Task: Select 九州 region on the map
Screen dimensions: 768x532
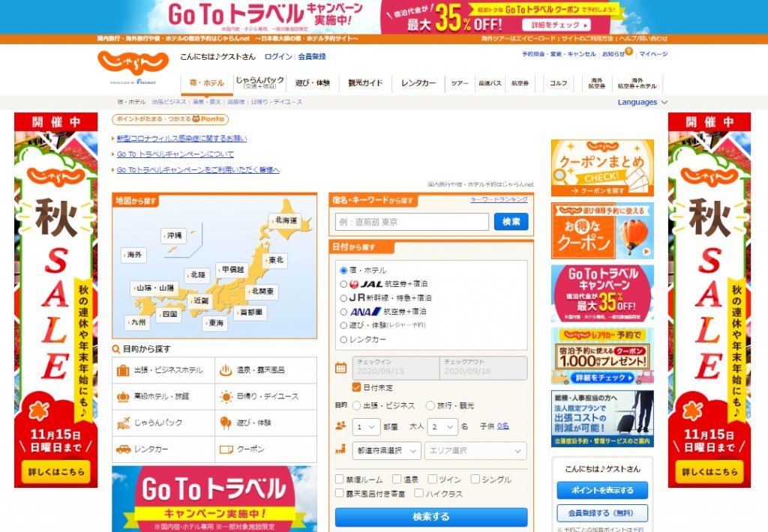Action: pyautogui.click(x=138, y=322)
